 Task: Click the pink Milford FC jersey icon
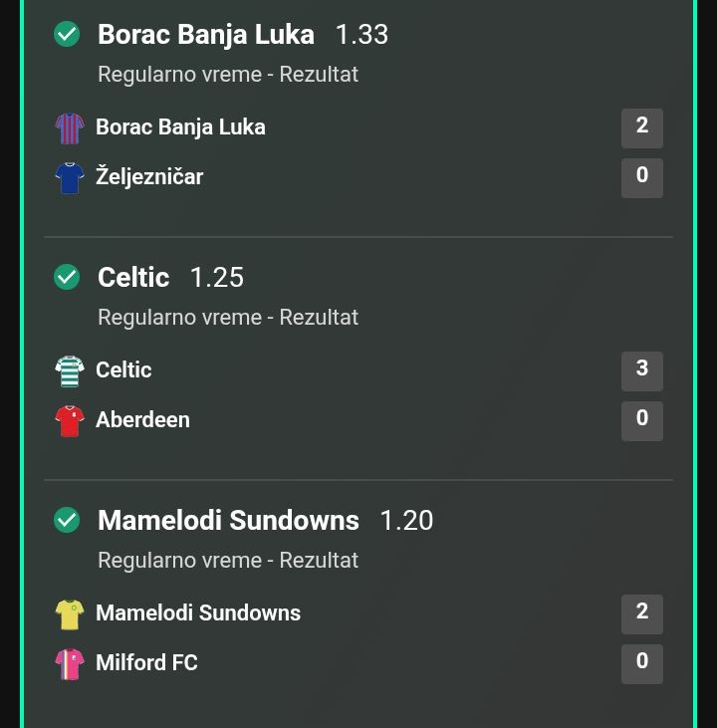tap(70, 664)
